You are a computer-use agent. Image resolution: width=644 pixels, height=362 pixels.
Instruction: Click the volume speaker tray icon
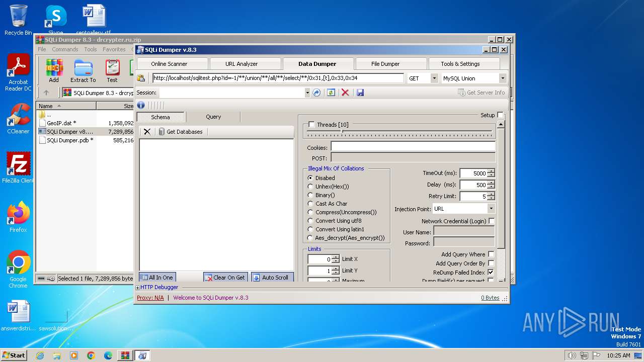point(572,355)
